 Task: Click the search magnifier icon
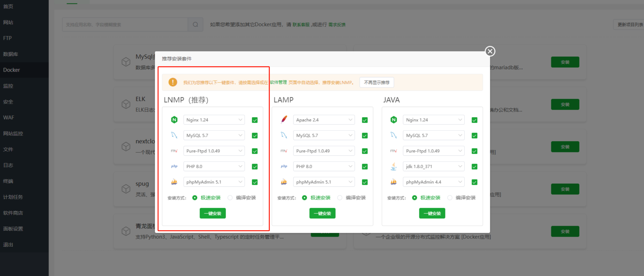click(x=195, y=25)
